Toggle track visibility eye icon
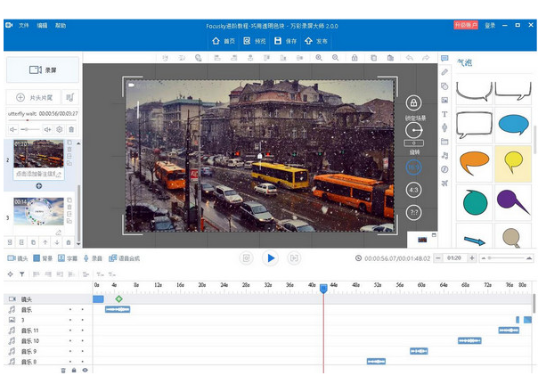This screenshot has width=538, height=392. 85,370
